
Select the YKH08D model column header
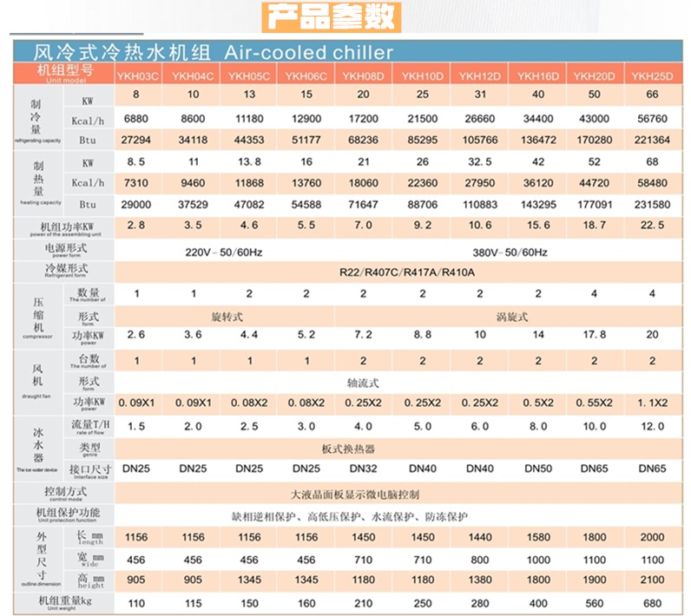click(x=363, y=76)
